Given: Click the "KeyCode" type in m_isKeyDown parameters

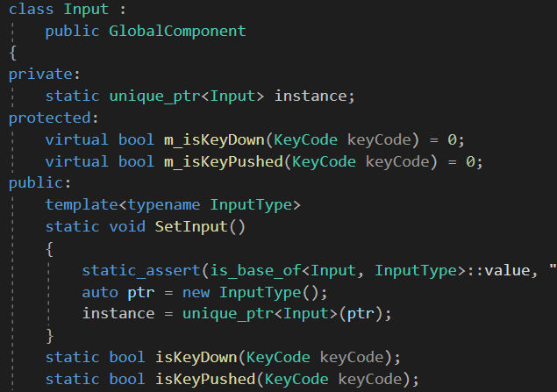Looking at the screenshot, I should [306, 140].
